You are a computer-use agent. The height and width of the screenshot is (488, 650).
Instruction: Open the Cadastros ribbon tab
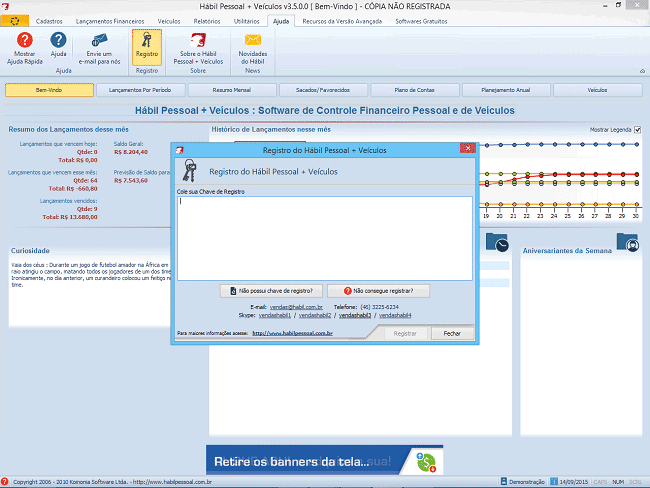(49, 21)
